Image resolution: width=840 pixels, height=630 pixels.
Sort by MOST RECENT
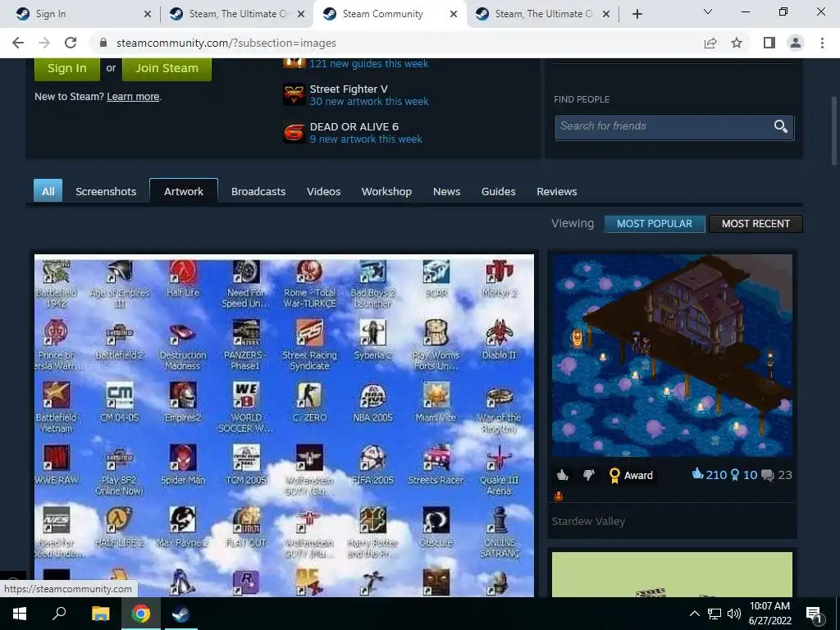(756, 224)
